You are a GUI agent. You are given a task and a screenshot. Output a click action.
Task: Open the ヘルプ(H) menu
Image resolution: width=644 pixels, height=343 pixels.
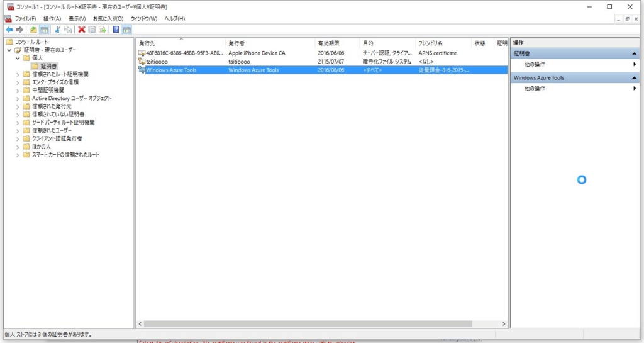[175, 18]
